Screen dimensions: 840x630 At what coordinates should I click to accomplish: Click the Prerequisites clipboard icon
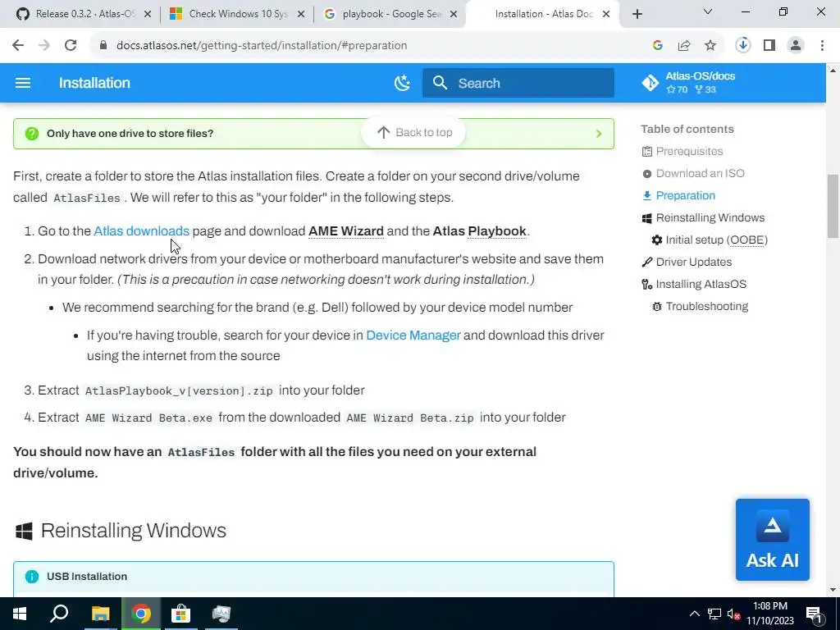[x=647, y=152]
